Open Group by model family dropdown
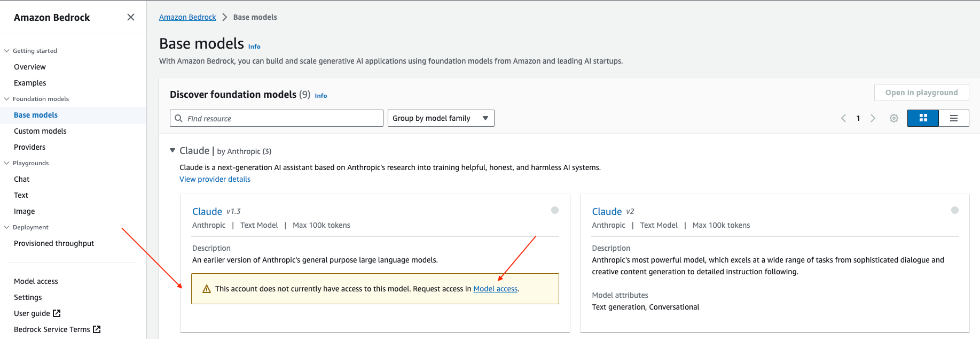Screen dimensions: 980x339 click(441, 118)
